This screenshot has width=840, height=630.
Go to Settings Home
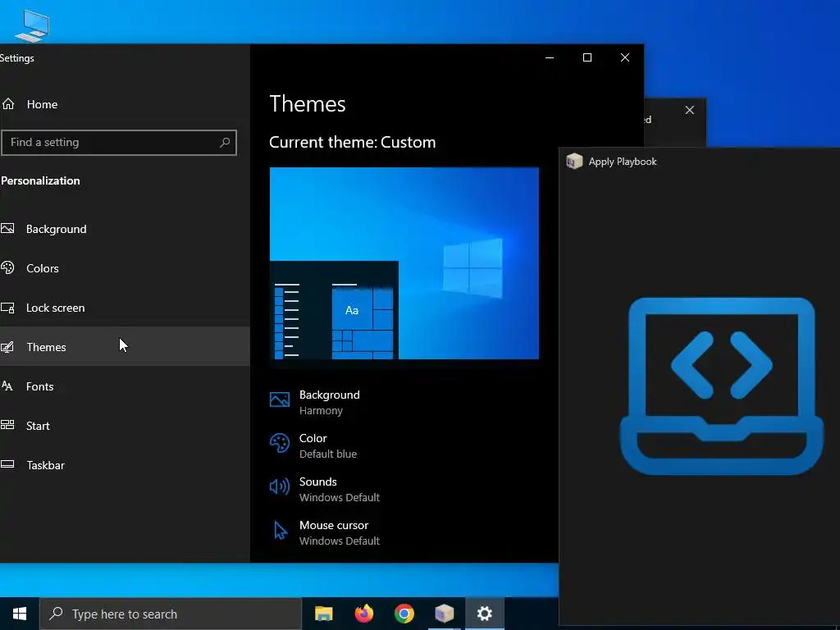pyautogui.click(x=125, y=104)
